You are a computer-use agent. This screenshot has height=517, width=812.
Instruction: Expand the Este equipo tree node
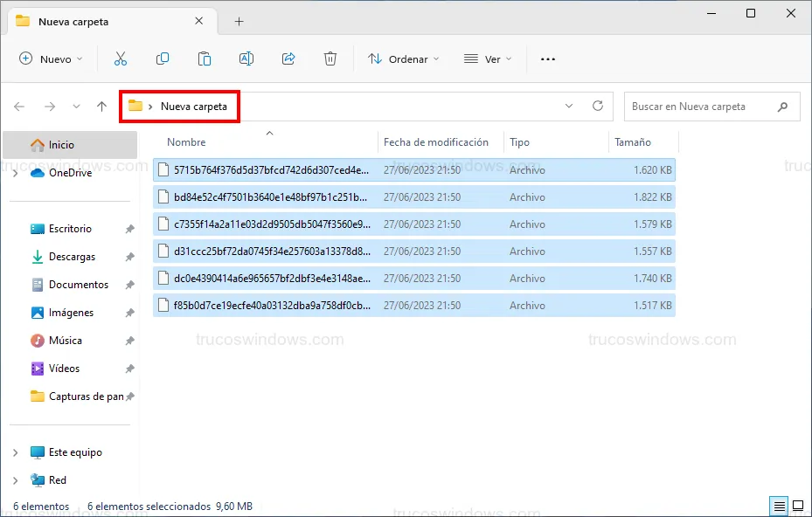16,452
